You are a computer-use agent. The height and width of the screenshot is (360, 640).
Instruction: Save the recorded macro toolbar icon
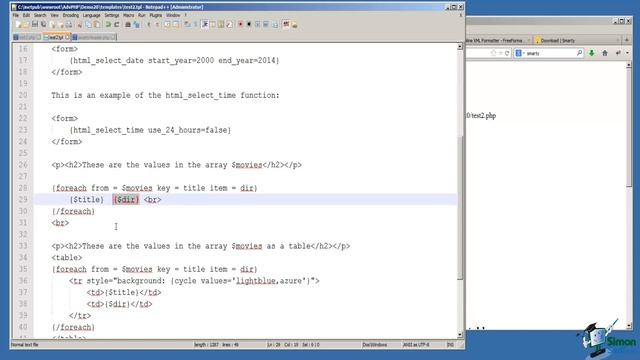275,24
